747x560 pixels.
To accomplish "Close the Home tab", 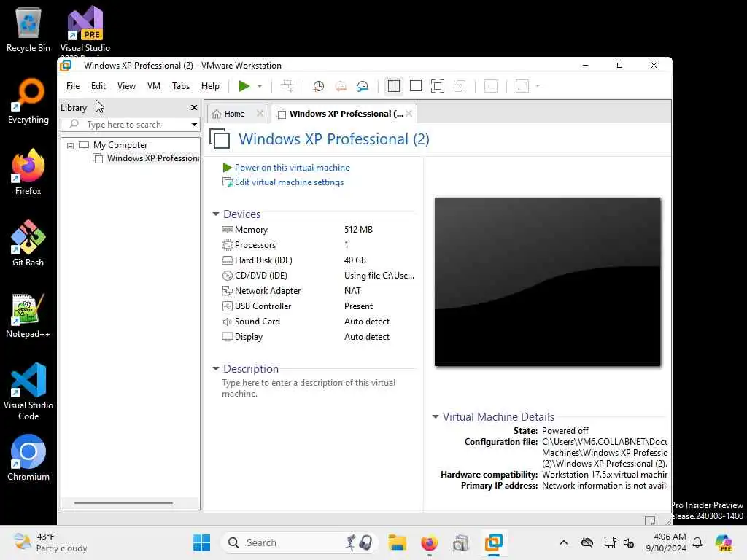I will point(260,113).
